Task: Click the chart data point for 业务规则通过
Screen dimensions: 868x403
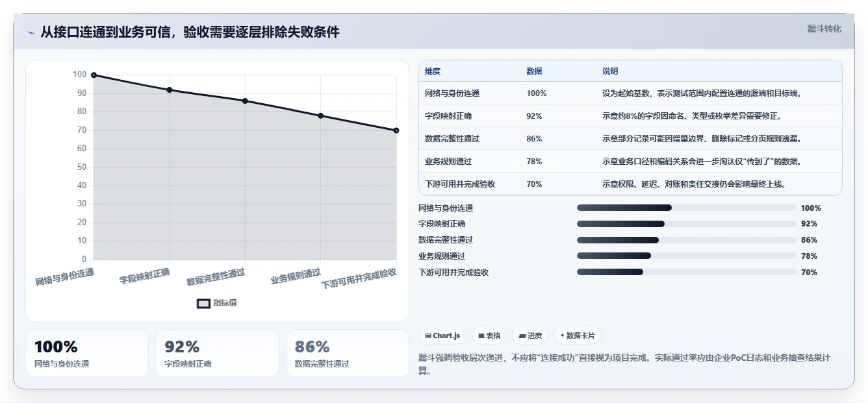Action: tap(320, 116)
